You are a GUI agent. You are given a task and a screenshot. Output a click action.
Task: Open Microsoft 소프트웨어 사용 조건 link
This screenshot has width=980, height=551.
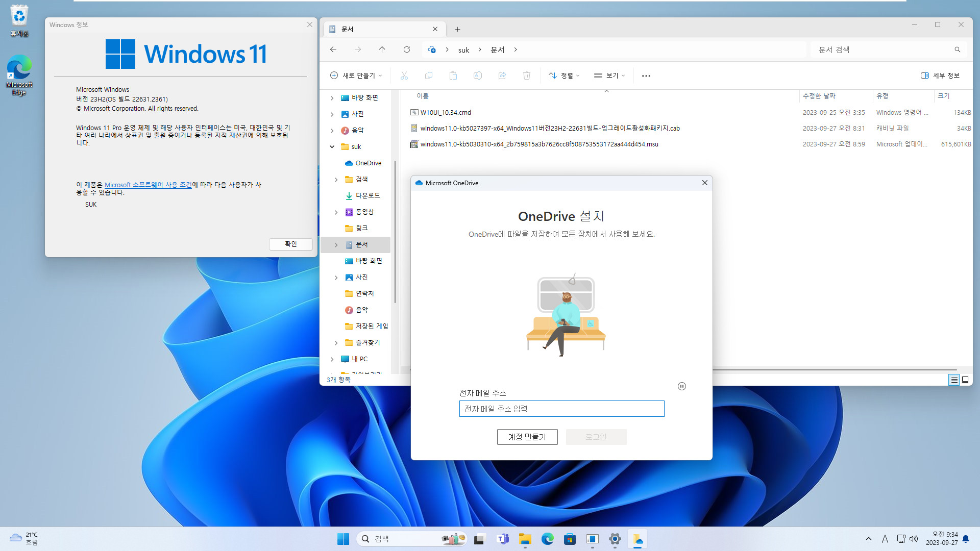tap(148, 185)
